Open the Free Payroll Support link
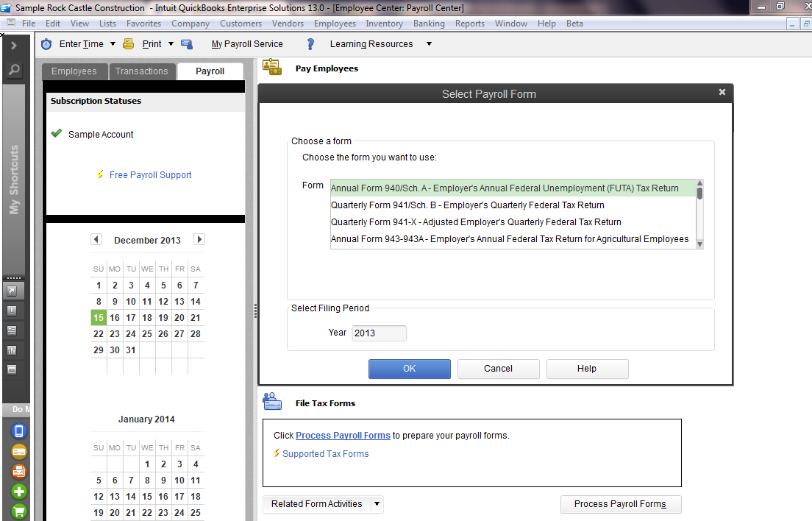The width and height of the screenshot is (812, 521). [x=150, y=175]
